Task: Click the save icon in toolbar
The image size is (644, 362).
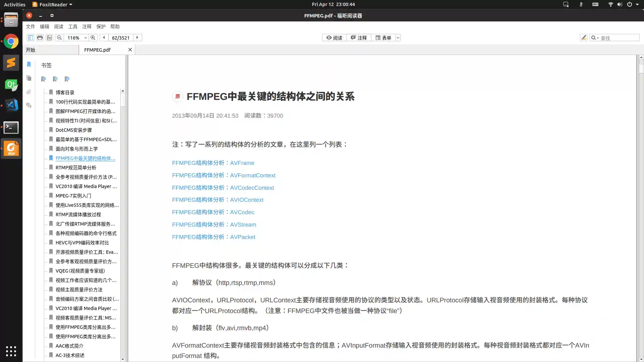Action: pyautogui.click(x=49, y=38)
